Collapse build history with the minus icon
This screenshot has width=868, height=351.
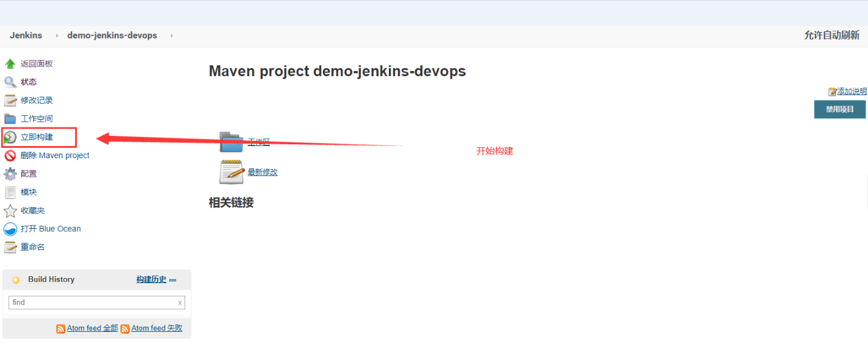click(172, 280)
